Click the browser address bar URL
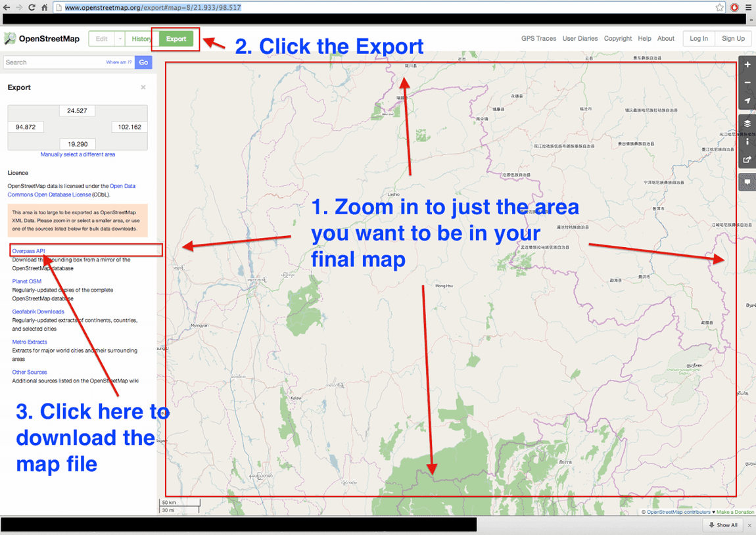This screenshot has width=756, height=535. tap(153, 7)
